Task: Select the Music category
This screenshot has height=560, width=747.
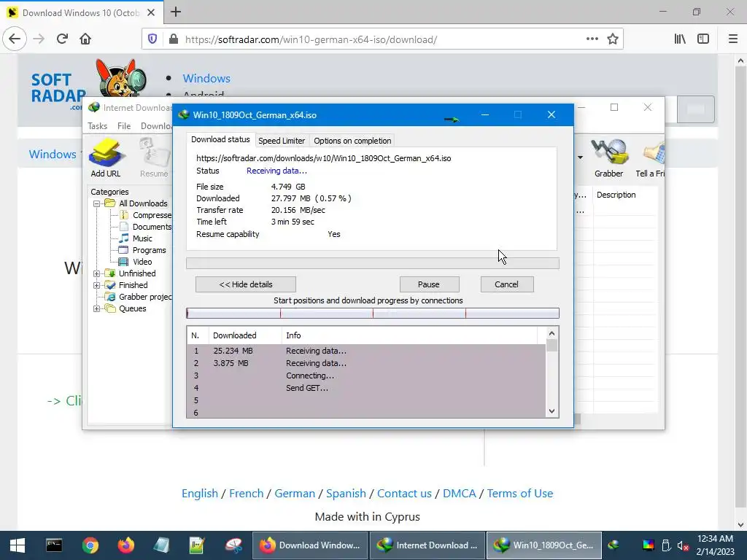Action: pyautogui.click(x=142, y=238)
